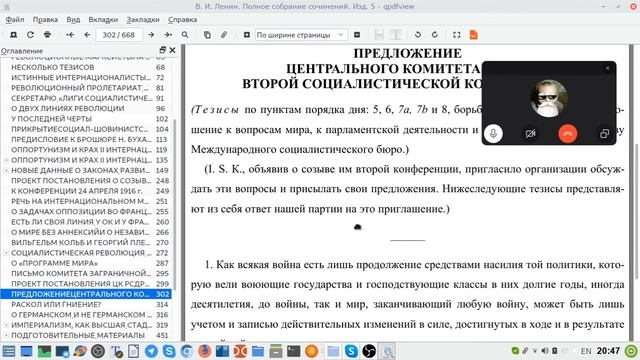Rotate page right icon
The image size is (640, 360).
coord(435,35)
